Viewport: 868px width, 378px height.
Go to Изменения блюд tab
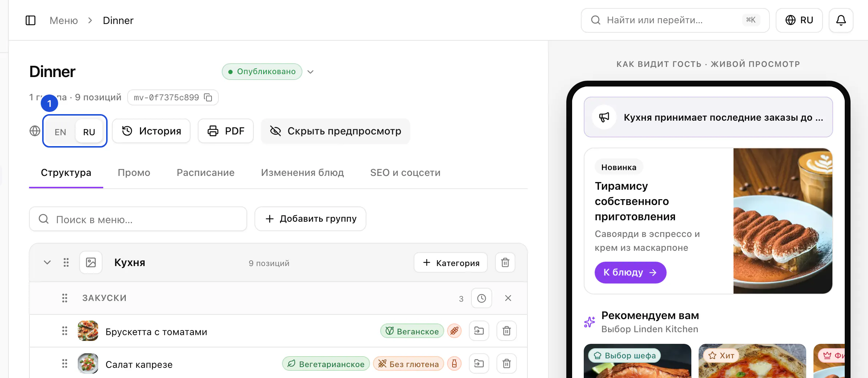click(x=302, y=173)
